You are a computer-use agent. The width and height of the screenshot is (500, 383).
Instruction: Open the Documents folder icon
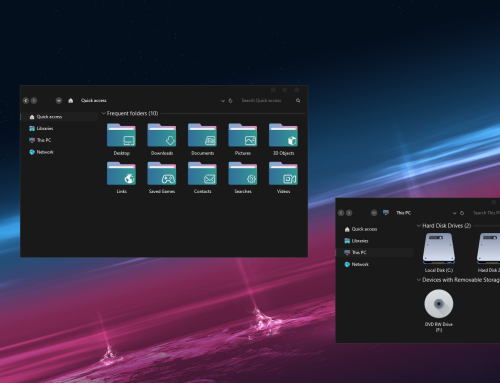pyautogui.click(x=202, y=135)
